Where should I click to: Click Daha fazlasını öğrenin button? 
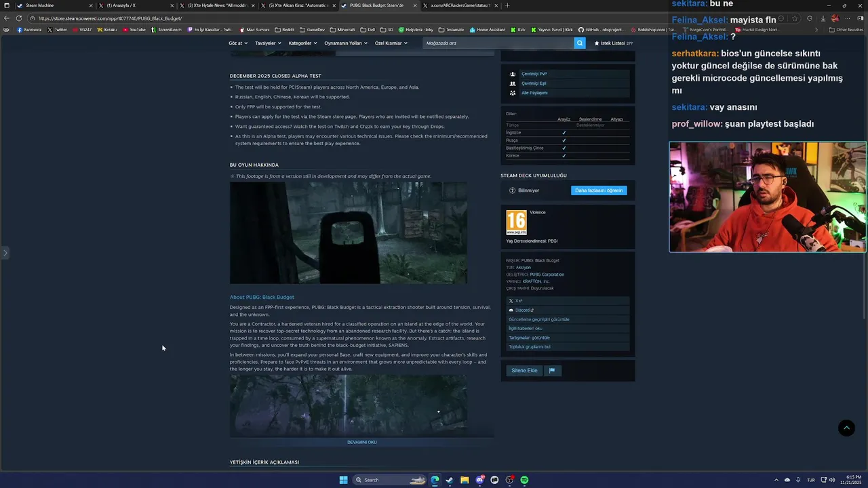tap(599, 190)
